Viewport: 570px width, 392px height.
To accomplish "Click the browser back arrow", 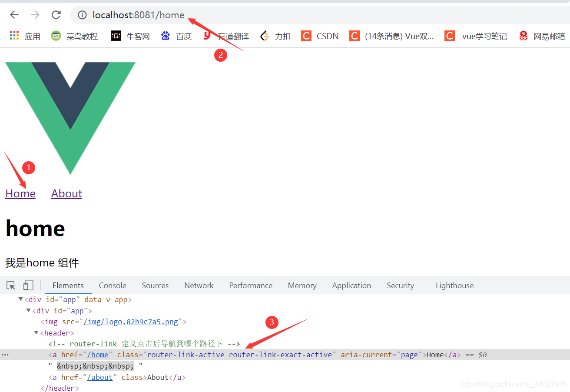I will 14,15.
